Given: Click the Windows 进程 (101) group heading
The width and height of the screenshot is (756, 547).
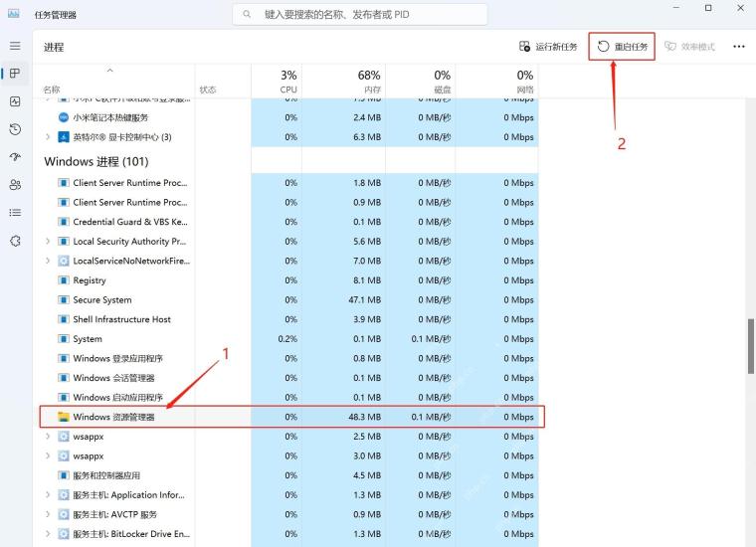Looking at the screenshot, I should pos(96,161).
